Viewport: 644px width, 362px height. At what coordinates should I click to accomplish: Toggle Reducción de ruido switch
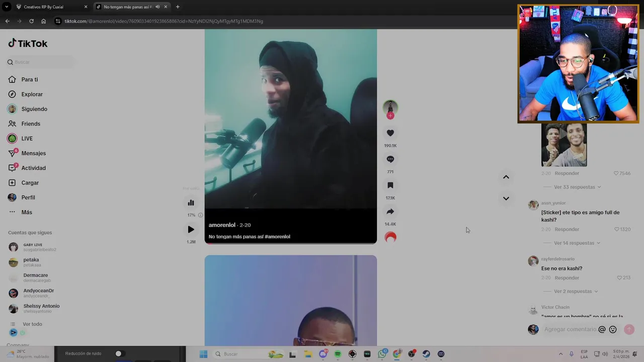[120, 354]
